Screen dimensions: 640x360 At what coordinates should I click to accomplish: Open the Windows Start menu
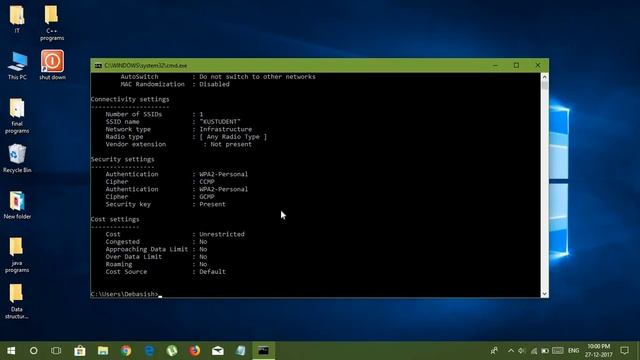click(x=11, y=351)
